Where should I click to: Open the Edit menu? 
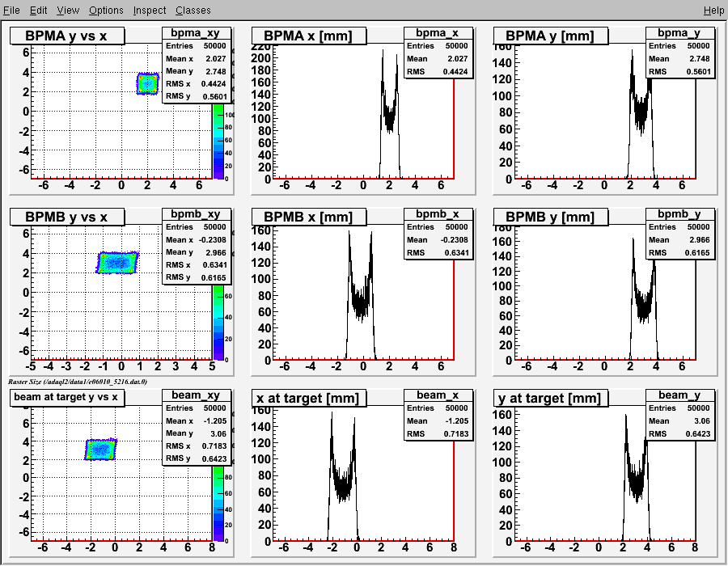pos(39,11)
